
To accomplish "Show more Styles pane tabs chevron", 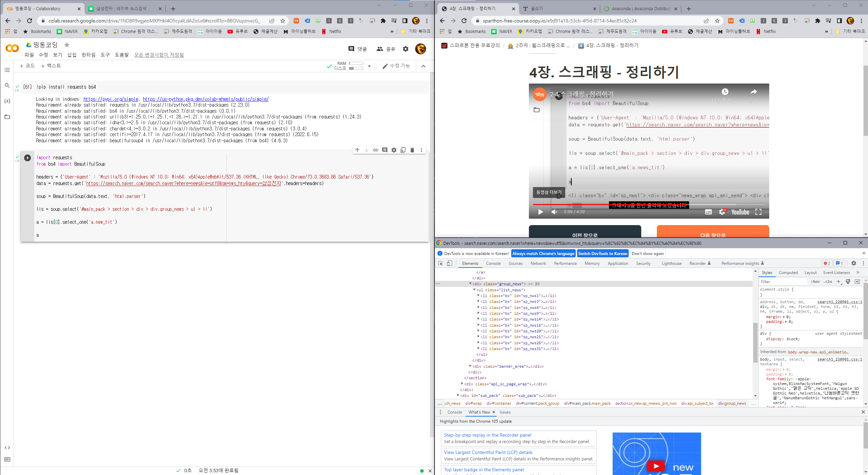I will [x=858, y=272].
